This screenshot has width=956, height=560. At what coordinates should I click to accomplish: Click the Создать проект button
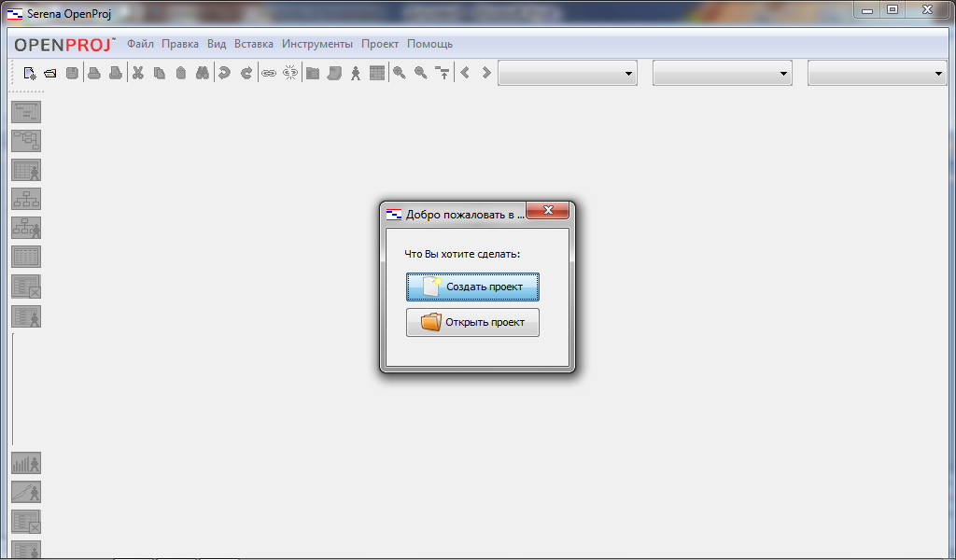(472, 287)
